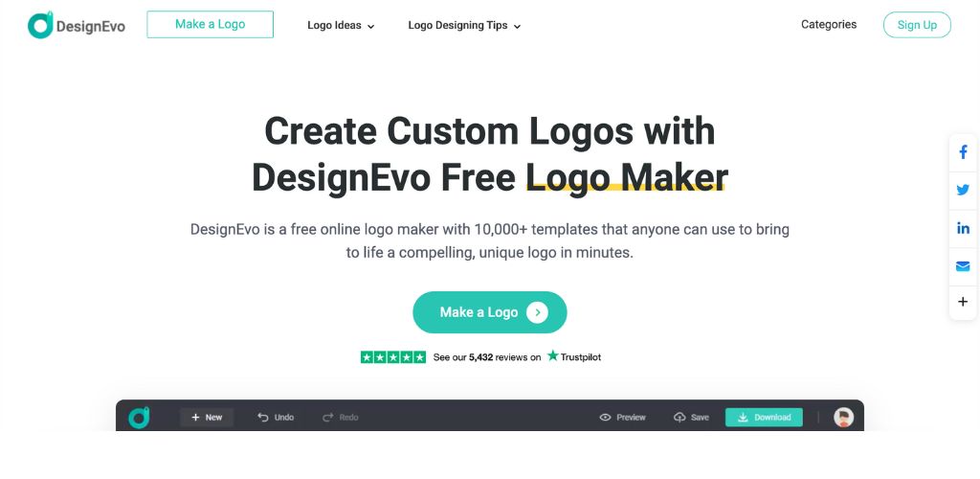Click the New button in editor toolbar

207,417
